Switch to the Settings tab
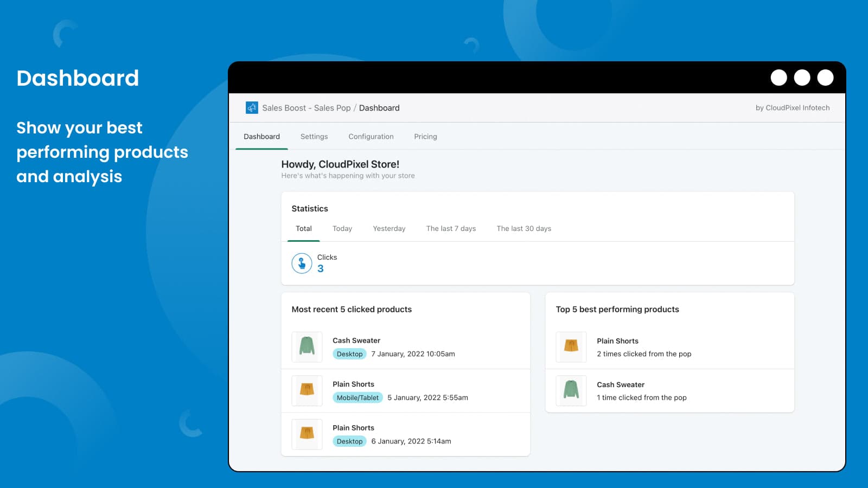Screen dimensions: 868x488 (314, 137)
